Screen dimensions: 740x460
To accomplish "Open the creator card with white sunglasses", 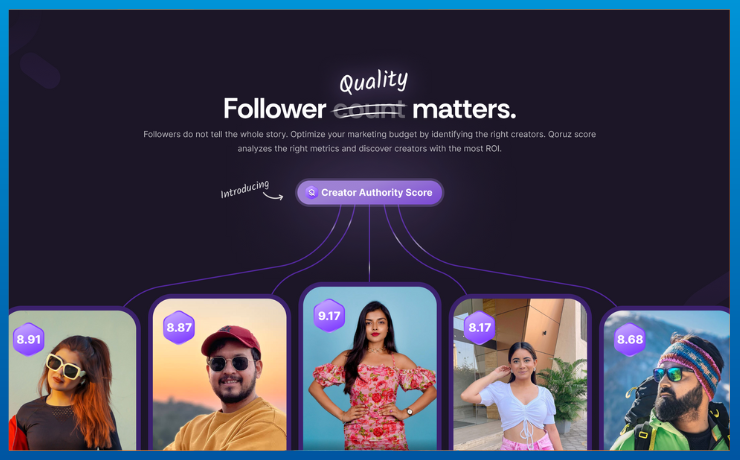I will pyautogui.click(x=73, y=380).
